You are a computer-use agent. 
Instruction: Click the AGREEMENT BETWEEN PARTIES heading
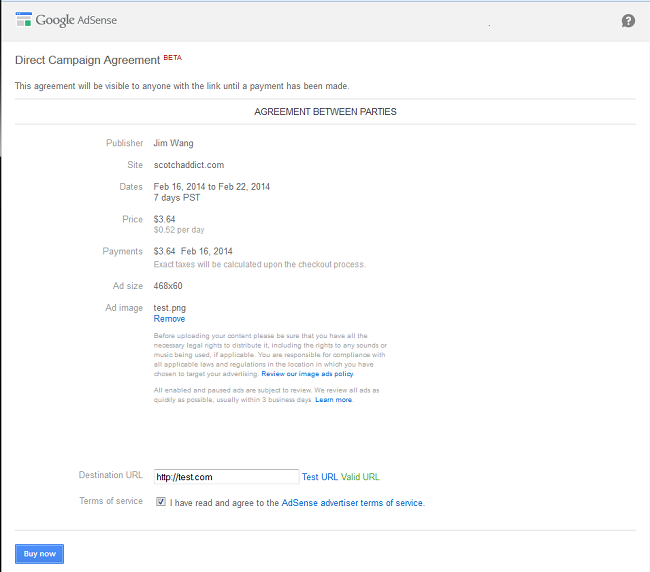click(325, 111)
